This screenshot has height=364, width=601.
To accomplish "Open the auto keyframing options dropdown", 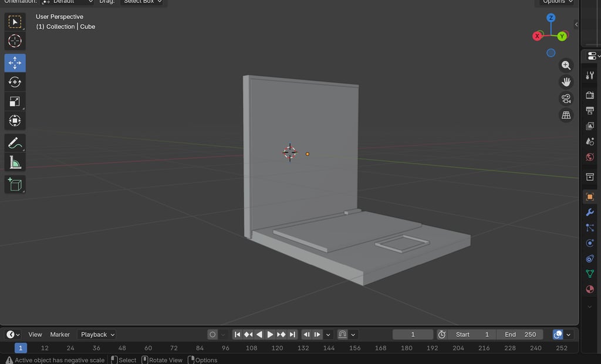I will click(223, 335).
